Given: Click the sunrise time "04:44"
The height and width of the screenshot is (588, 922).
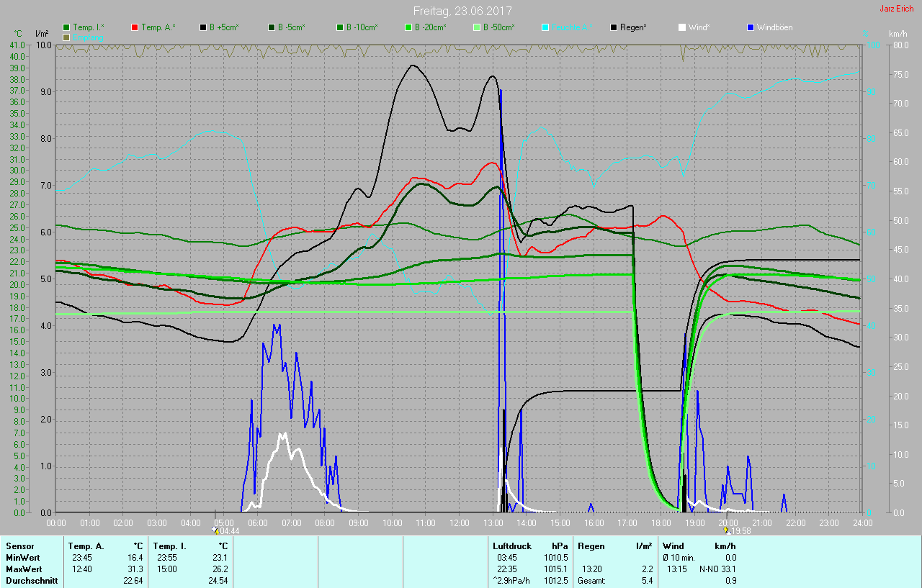Looking at the screenshot, I should click(x=229, y=531).
